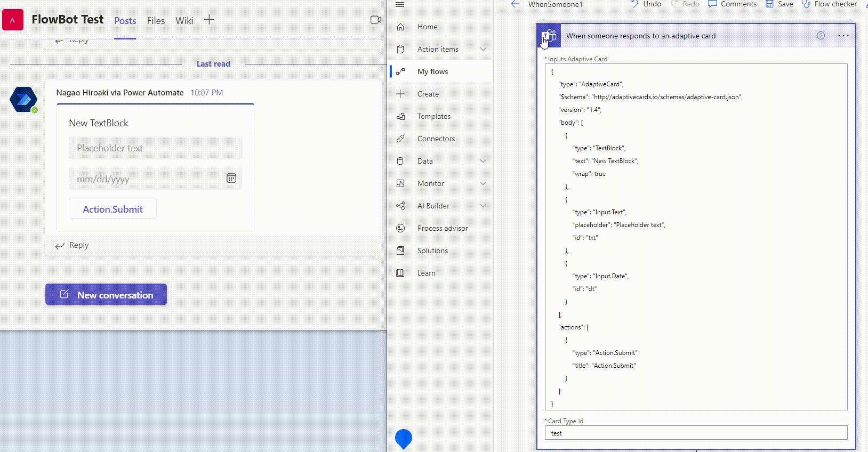Click the Teams meeting video camera icon

pos(376,20)
